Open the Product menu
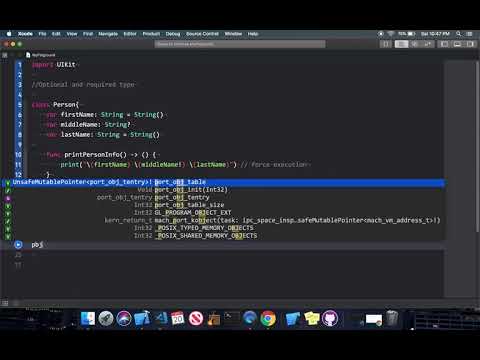 (x=151, y=34)
